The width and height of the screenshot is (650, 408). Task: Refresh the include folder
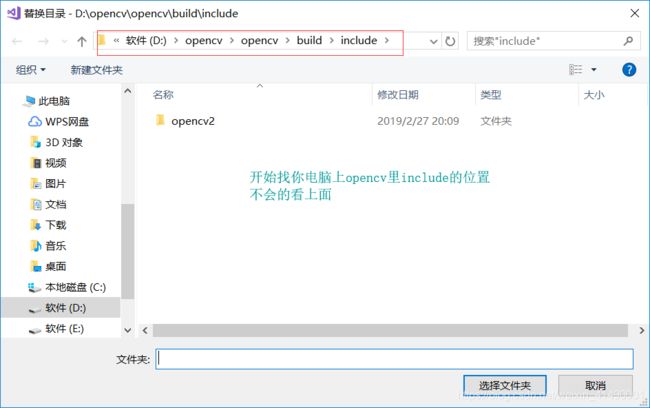450,41
